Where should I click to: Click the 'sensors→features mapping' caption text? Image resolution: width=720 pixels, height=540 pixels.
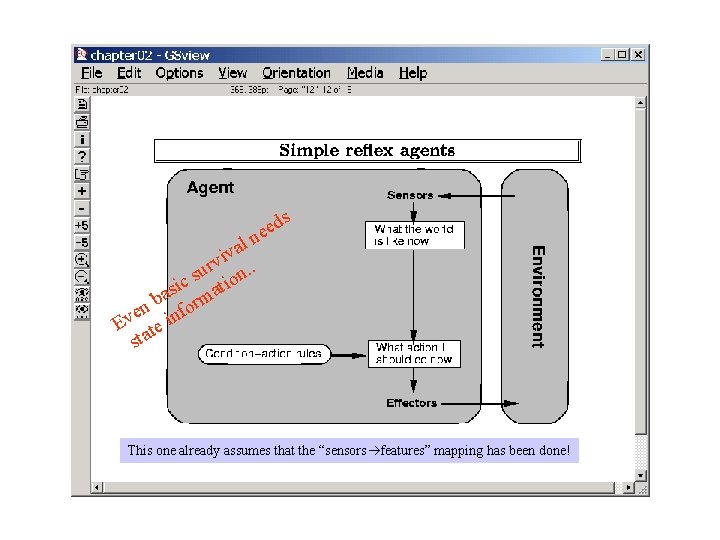tap(349, 450)
